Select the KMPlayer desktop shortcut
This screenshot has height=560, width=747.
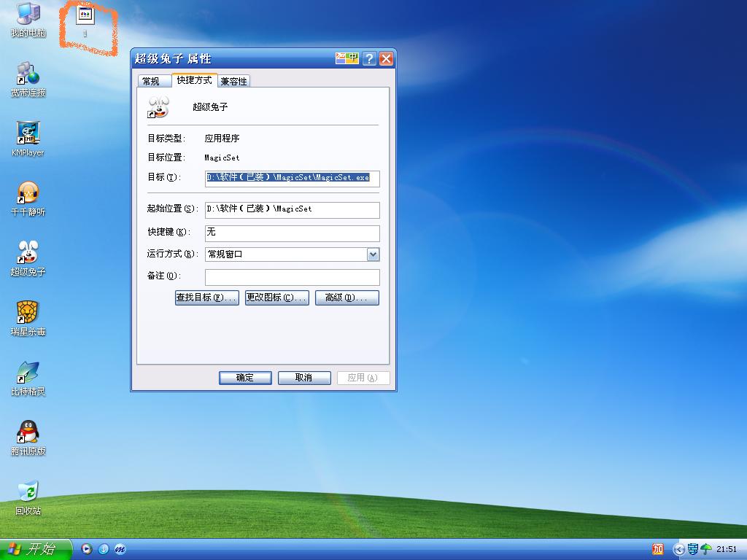(28, 139)
